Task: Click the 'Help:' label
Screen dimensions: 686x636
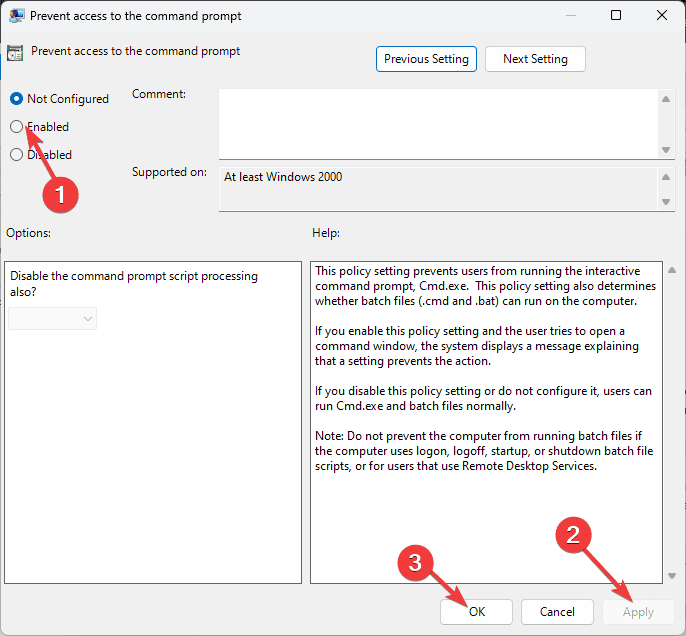Action: pos(326,233)
